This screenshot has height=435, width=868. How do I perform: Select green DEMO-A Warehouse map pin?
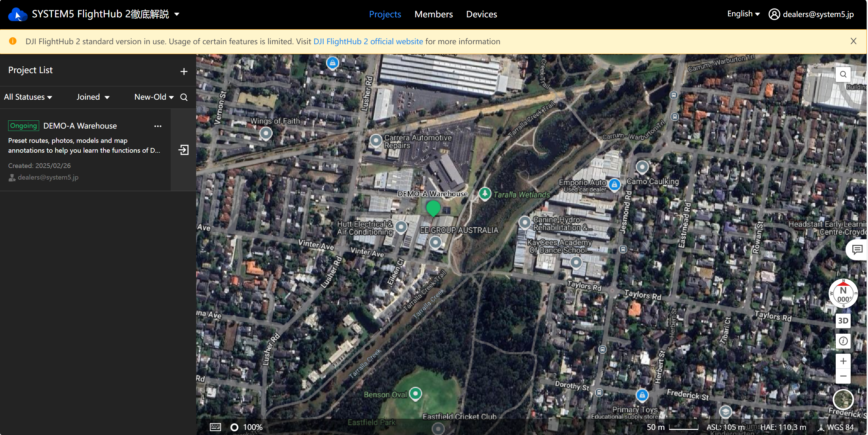(433, 208)
